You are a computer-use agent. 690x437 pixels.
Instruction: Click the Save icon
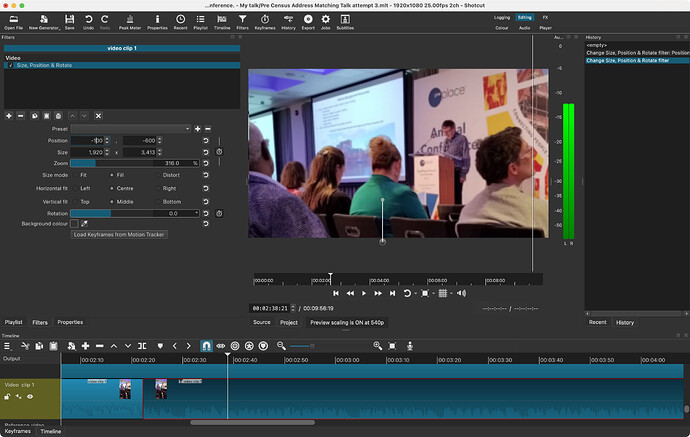point(70,22)
